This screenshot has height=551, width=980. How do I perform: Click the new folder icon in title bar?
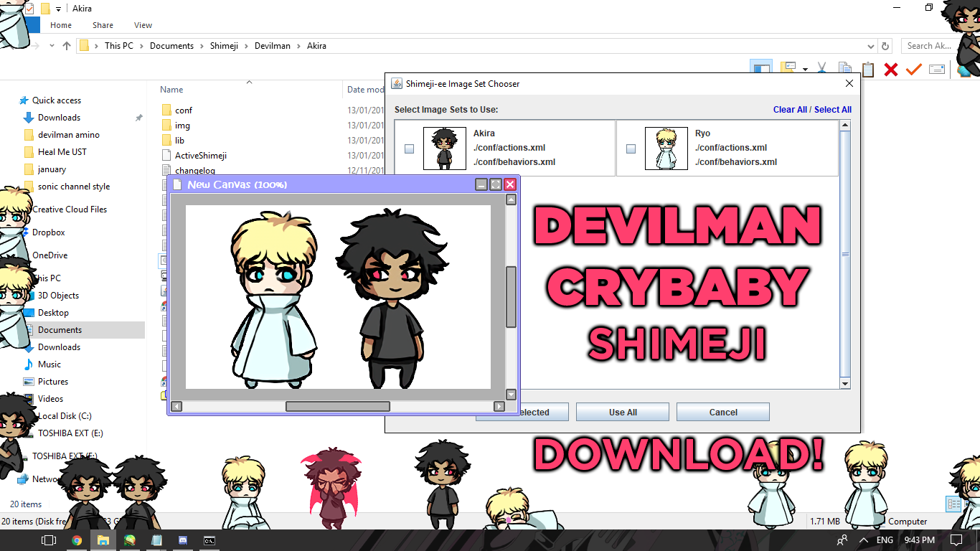point(44,9)
